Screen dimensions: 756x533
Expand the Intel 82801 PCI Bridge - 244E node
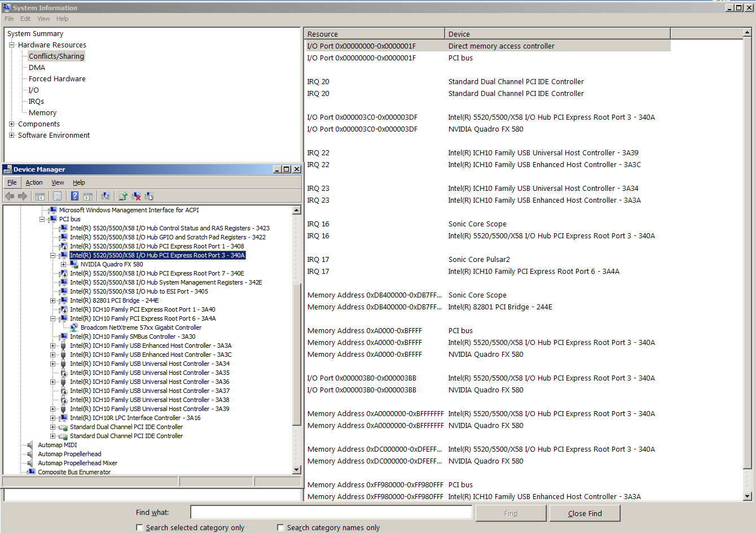[x=52, y=300]
